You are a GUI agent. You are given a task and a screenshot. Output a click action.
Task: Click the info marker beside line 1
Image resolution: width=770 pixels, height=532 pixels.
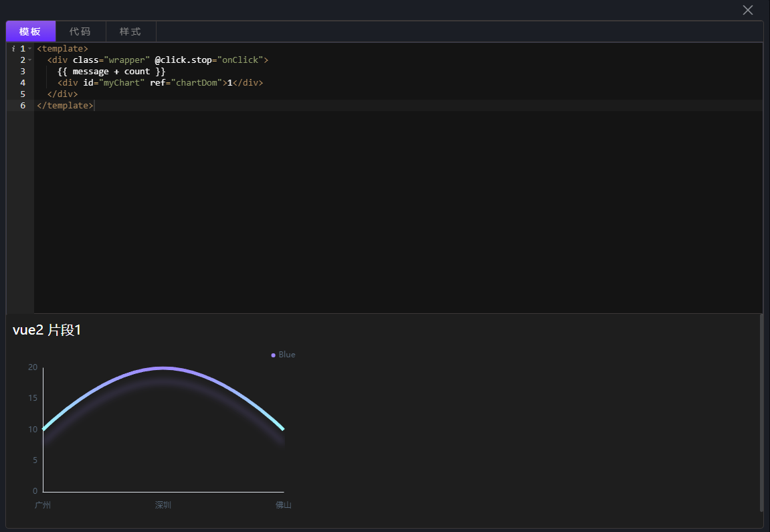point(13,49)
